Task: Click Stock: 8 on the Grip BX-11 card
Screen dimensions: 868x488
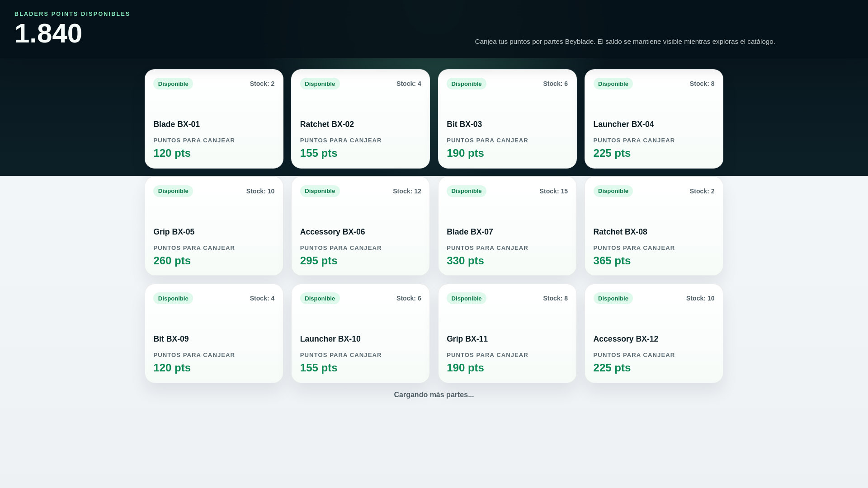Action: point(555,298)
